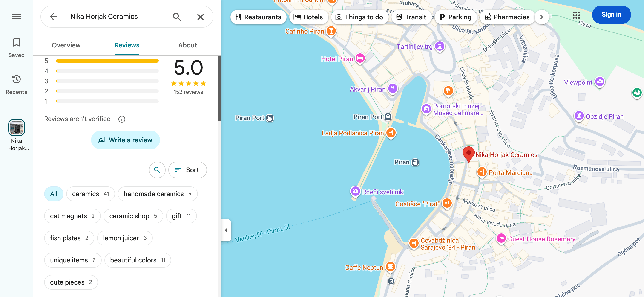Toggle ceramic shop 5 filter chip
Image resolution: width=644 pixels, height=297 pixels.
133,216
